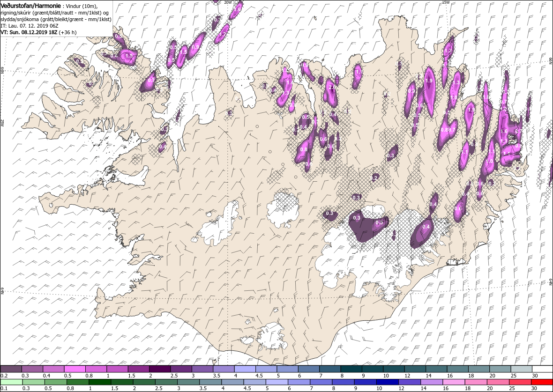
Task: Click the 25W label on the map's left edge
Action: click(x=2, y=122)
